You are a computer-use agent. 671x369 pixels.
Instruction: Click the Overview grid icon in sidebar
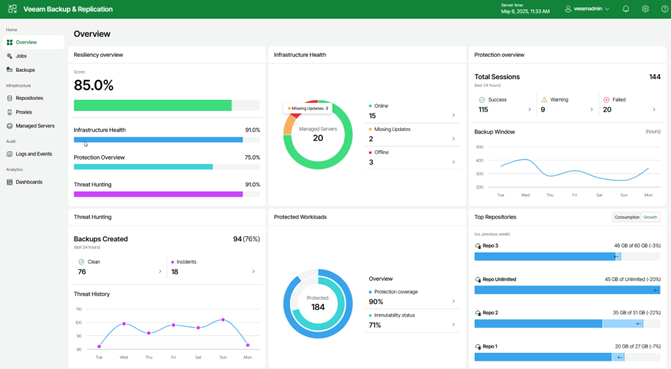click(9, 42)
